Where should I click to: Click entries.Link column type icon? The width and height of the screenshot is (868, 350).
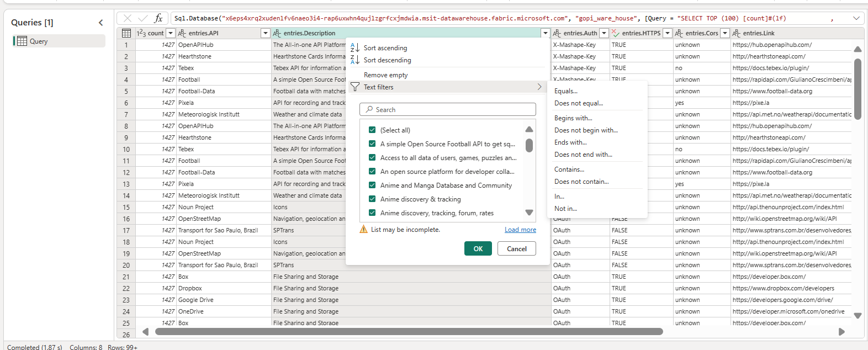(x=737, y=33)
